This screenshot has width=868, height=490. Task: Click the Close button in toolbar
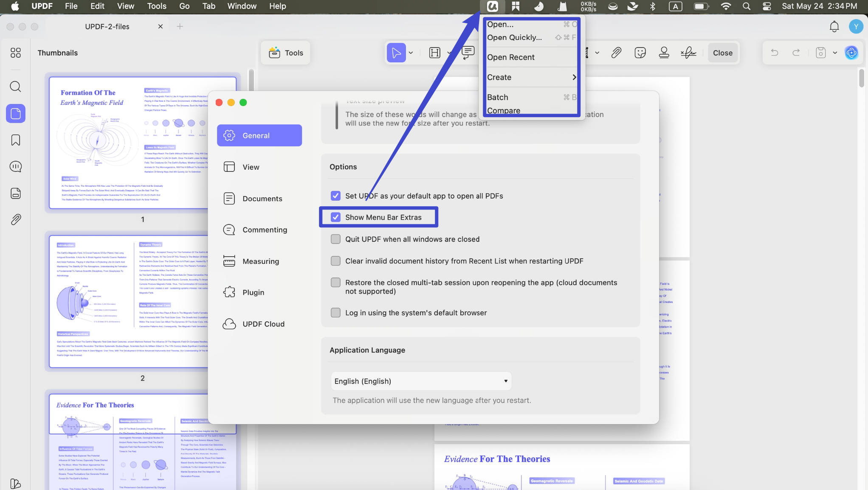[x=723, y=53]
